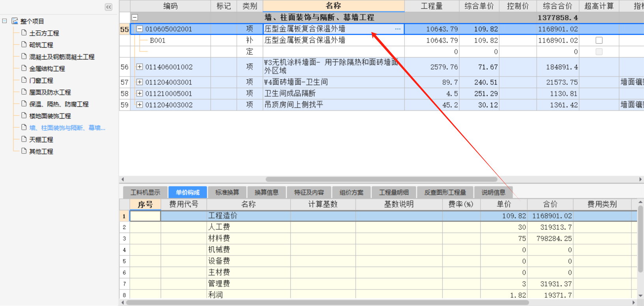This screenshot has height=306, width=644.
Task: Select 门窗工程 in the project tree
Action: click(x=41, y=80)
